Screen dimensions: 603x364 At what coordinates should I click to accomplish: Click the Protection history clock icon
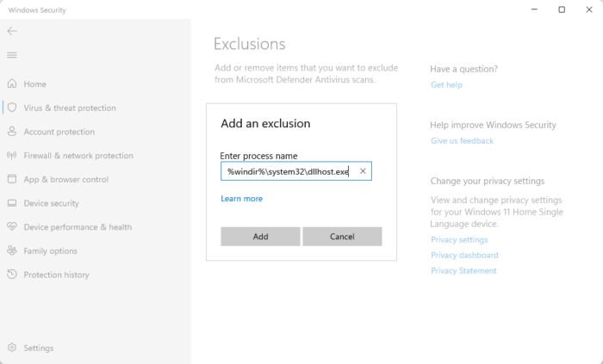[12, 275]
